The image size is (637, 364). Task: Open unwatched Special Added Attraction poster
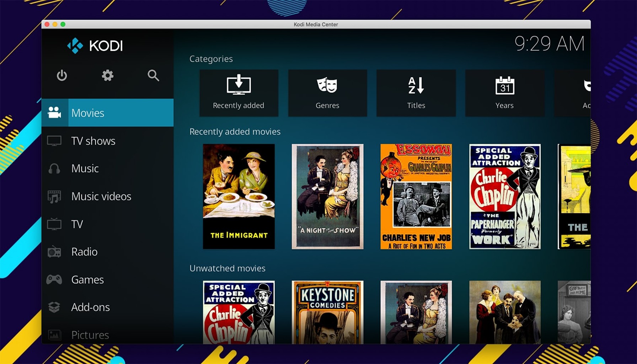tap(239, 312)
